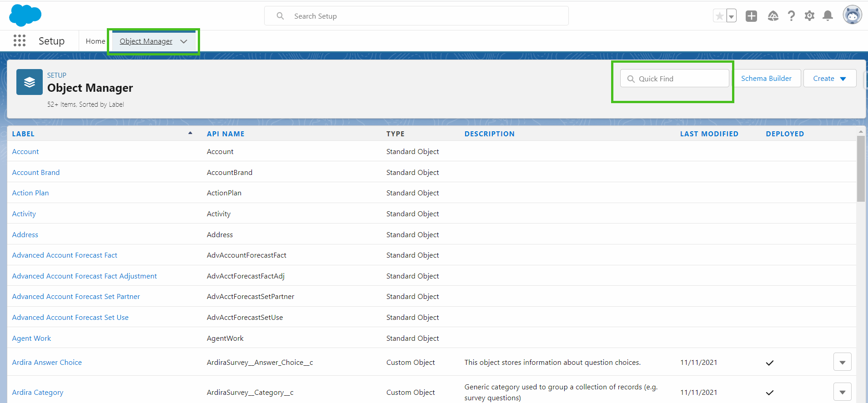Open row actions for Ardira Answer Choice
This screenshot has width=868, height=403.
click(x=842, y=363)
